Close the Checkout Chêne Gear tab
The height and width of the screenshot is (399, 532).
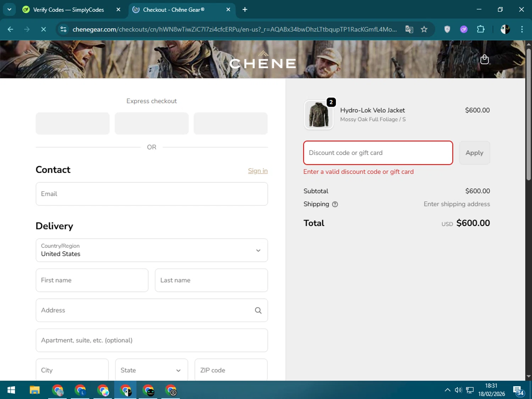pyautogui.click(x=228, y=10)
